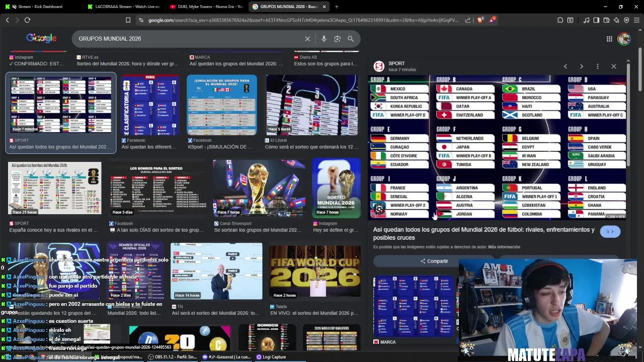Bookmark this page via the bookmark icon
The height and width of the screenshot is (362, 644).
[x=128, y=20]
